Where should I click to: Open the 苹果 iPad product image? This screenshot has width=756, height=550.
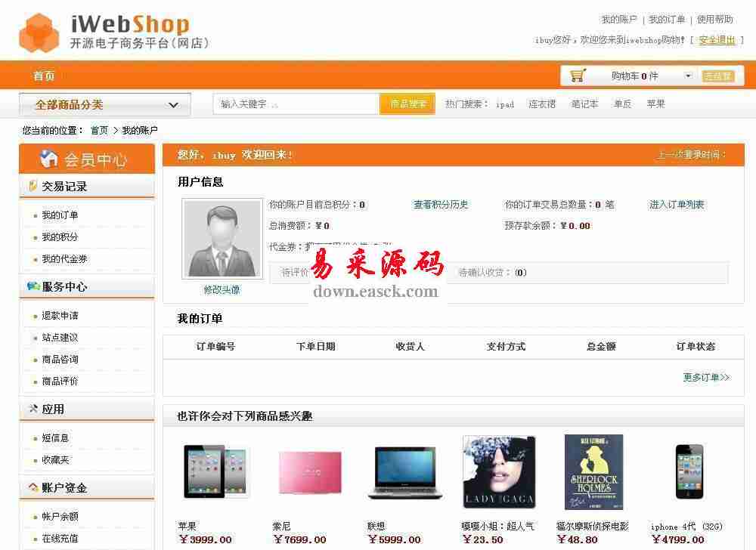coord(215,471)
